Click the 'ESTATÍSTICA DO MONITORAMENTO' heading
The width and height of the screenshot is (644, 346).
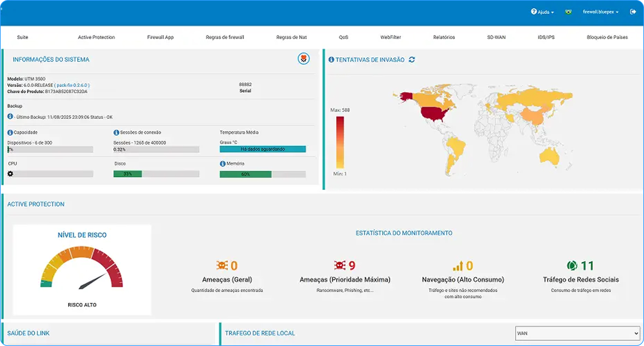[404, 233]
